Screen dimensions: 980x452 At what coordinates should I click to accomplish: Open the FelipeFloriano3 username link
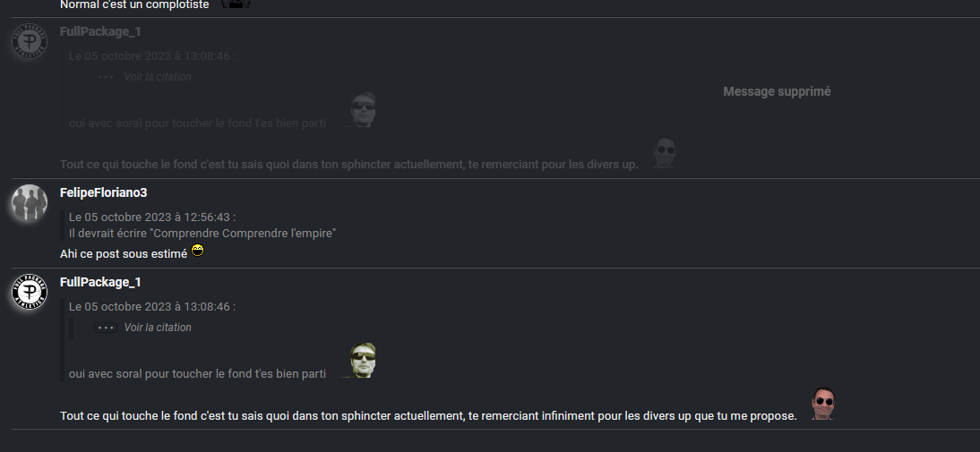pyautogui.click(x=103, y=193)
